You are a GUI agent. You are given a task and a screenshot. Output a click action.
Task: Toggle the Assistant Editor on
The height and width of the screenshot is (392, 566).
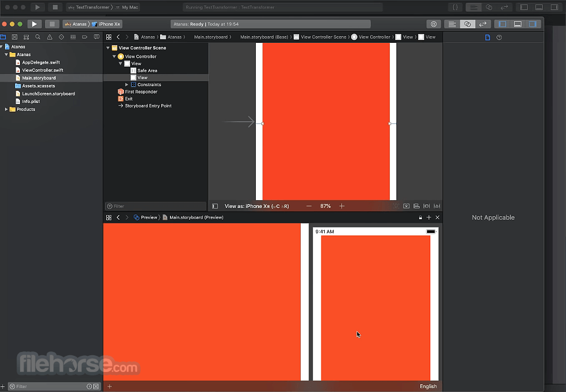[468, 24]
